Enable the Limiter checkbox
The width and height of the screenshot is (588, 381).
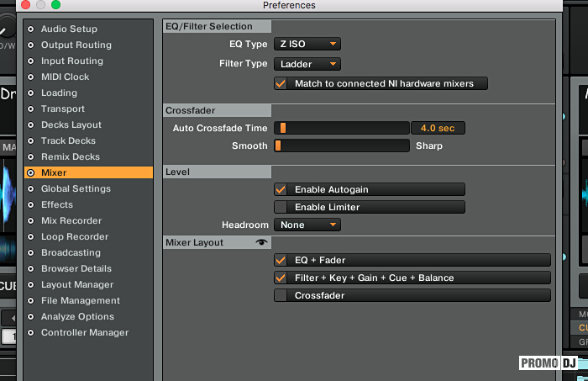(x=281, y=207)
